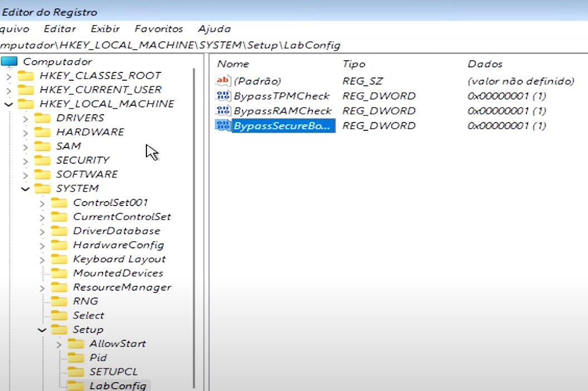The height and width of the screenshot is (391, 588).
Task: Click the HKEY_CURRENT_USER folder icon
Action: (26, 90)
